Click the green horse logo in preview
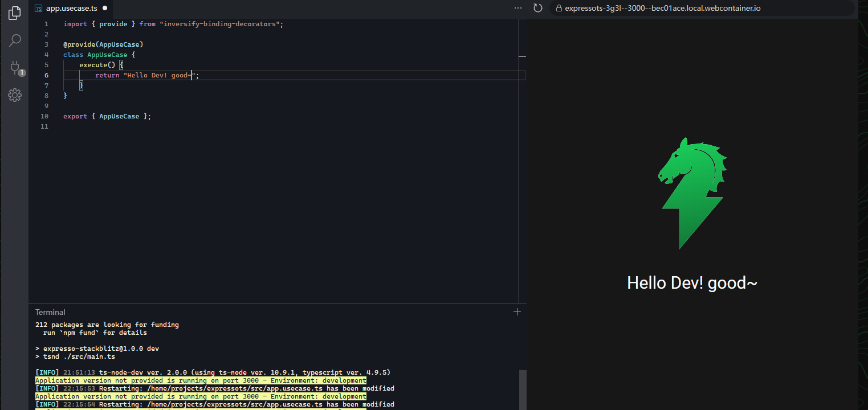Viewport: 868px width, 410px height. (x=693, y=193)
